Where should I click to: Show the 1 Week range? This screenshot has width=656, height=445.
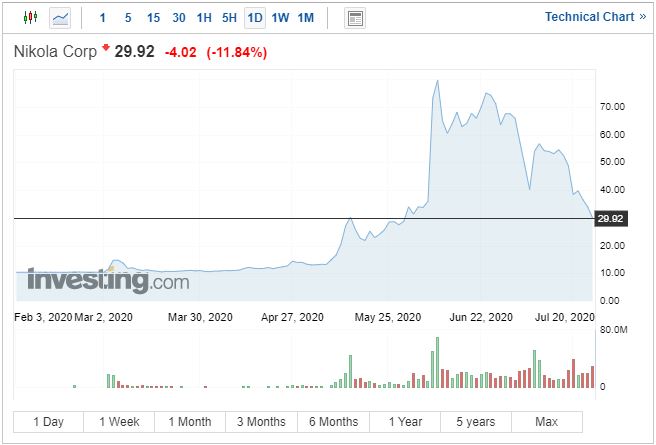[x=119, y=422]
